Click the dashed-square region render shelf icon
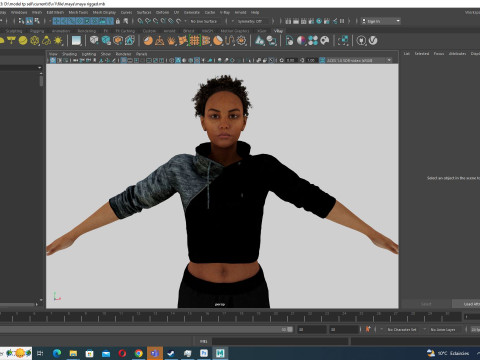The height and width of the screenshot is (360, 480). coord(343,41)
